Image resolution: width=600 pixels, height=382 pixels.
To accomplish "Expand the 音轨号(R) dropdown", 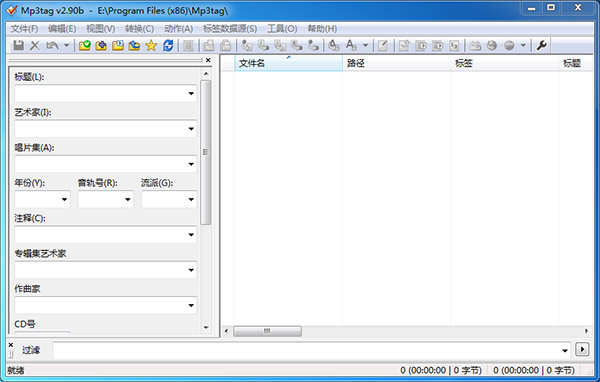I will tap(127, 199).
